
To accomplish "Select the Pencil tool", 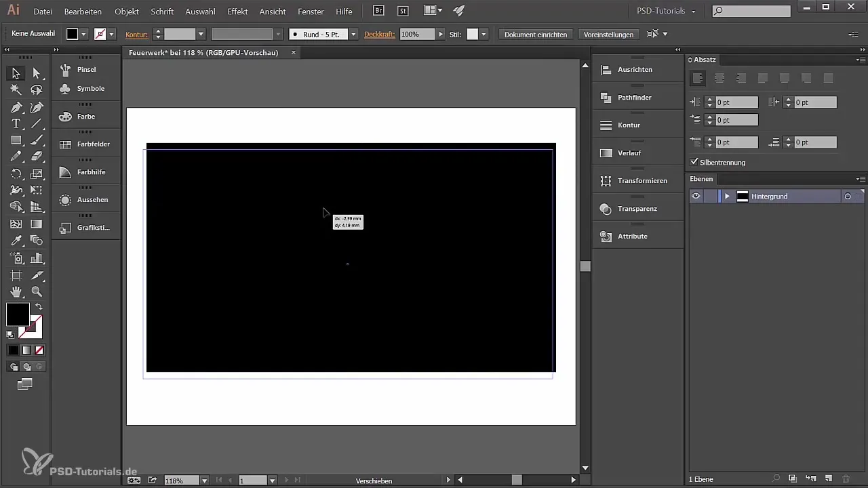I will tap(16, 157).
